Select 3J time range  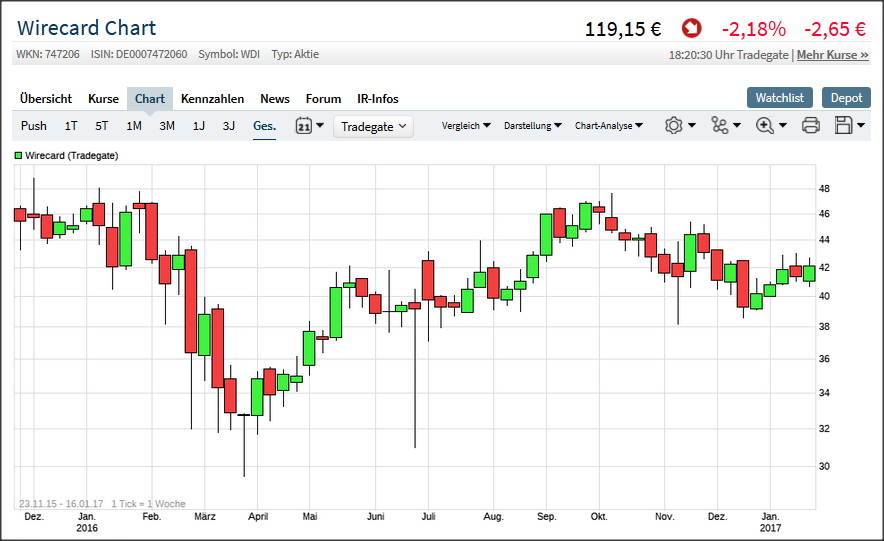point(228,126)
